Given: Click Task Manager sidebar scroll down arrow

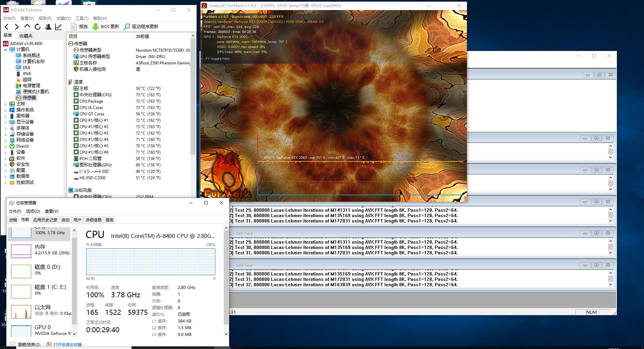Looking at the screenshot, I should click(x=74, y=334).
